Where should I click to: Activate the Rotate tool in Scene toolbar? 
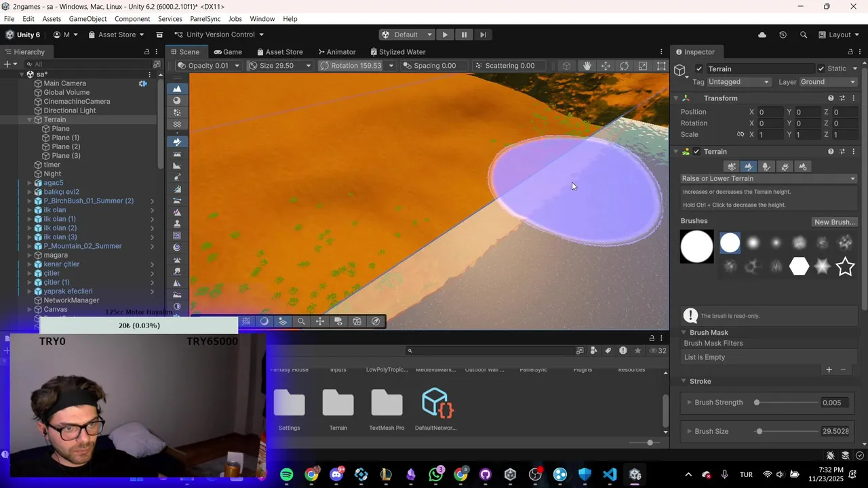pyautogui.click(x=624, y=66)
